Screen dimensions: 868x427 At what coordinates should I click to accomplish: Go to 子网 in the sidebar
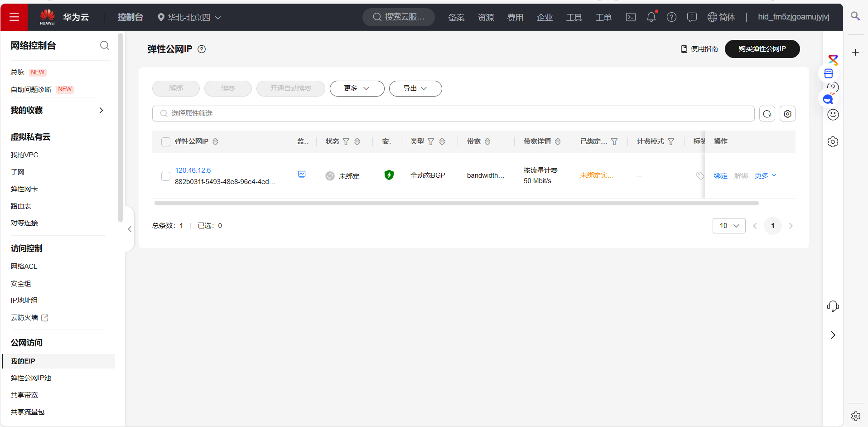point(17,172)
